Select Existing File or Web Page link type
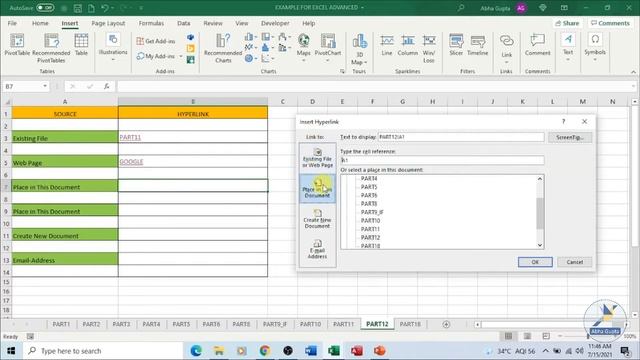The image size is (640, 360). coord(318,158)
